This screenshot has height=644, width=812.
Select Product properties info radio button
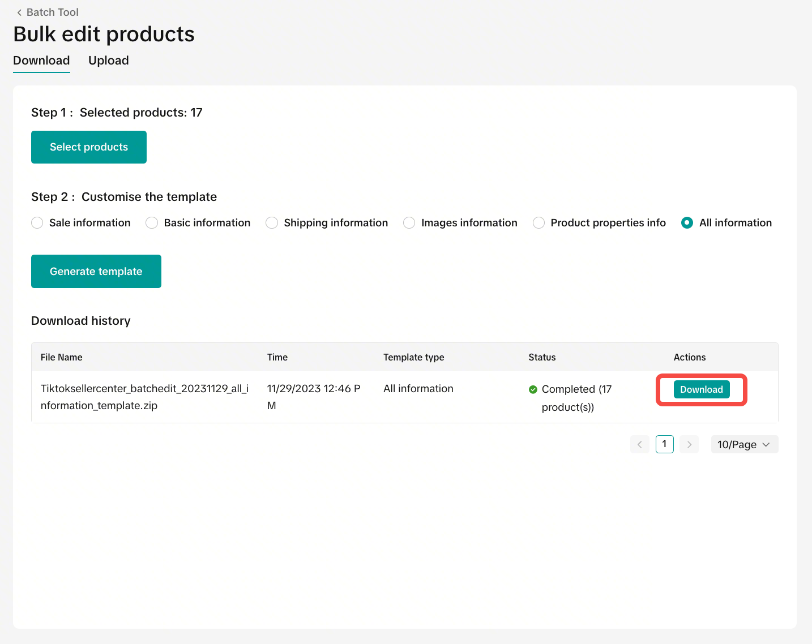(539, 223)
